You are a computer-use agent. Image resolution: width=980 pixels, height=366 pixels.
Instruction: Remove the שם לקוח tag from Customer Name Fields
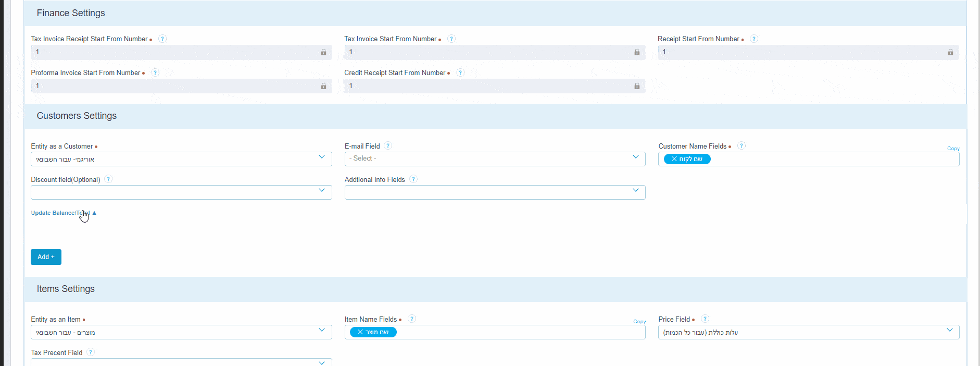click(x=674, y=159)
